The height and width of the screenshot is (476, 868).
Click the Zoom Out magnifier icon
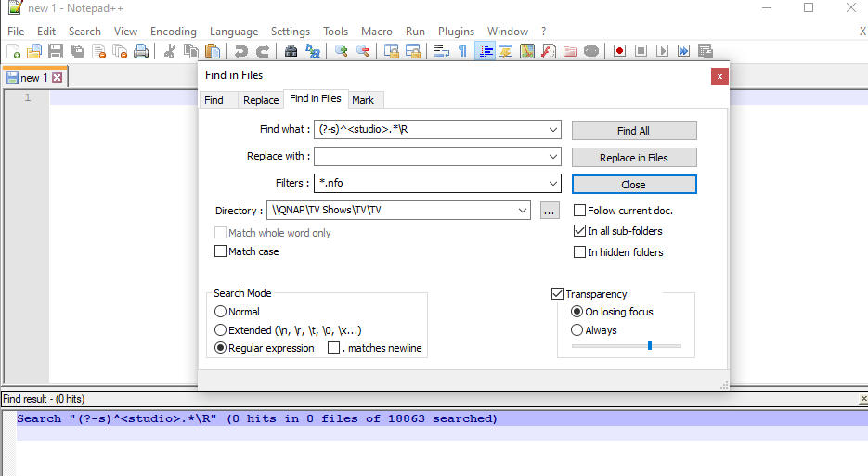(363, 51)
